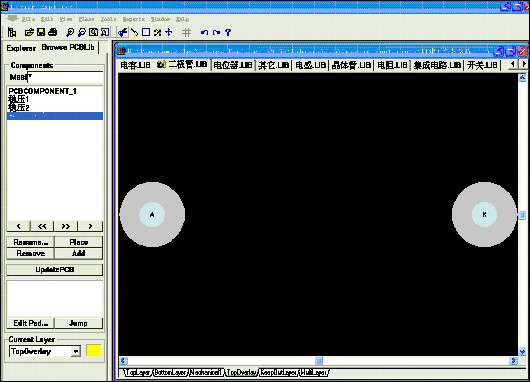This screenshot has width=530, height=382.
Task: Select the Zoom In magnifier icon
Action: coord(70,32)
